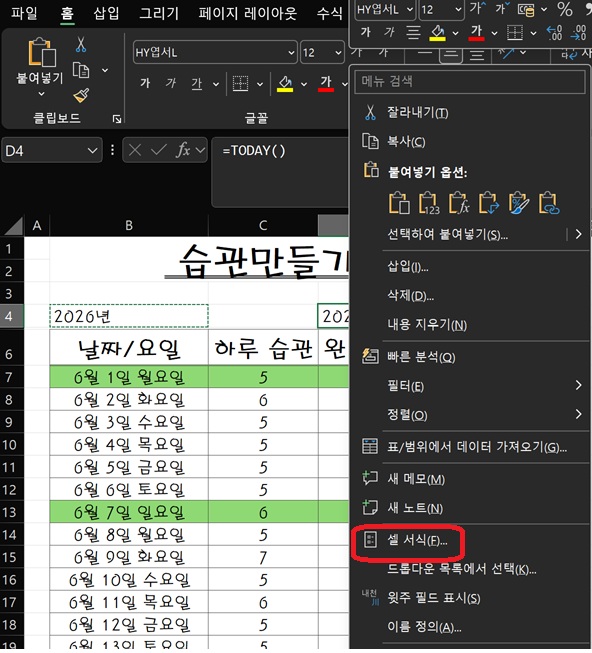Click the formula bar enter checkmark

pos(159,150)
